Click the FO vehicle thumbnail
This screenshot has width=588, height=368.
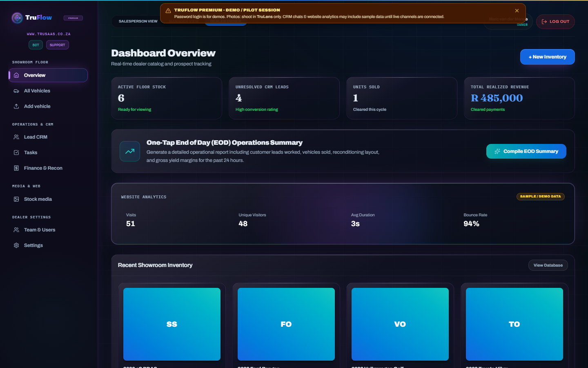(x=286, y=324)
